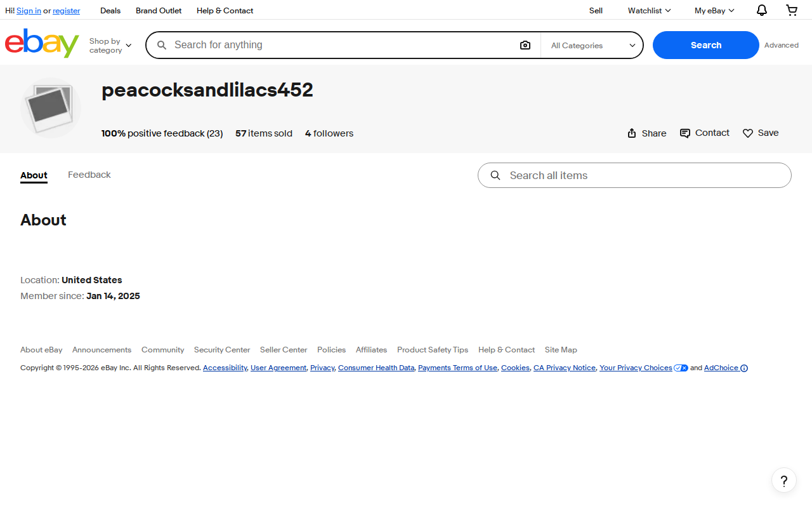Open Help & Contact in top bar
The width and height of the screenshot is (812, 508).
[x=225, y=10]
